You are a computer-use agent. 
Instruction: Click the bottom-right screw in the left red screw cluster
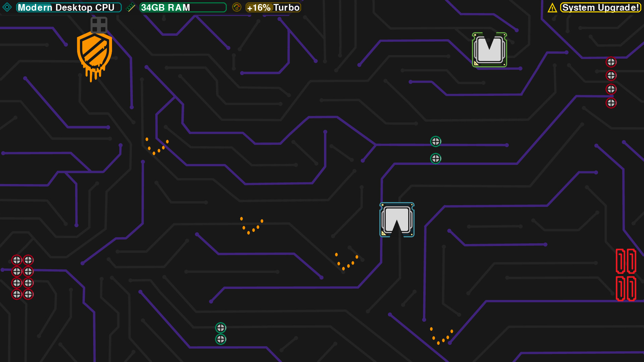coord(28,294)
